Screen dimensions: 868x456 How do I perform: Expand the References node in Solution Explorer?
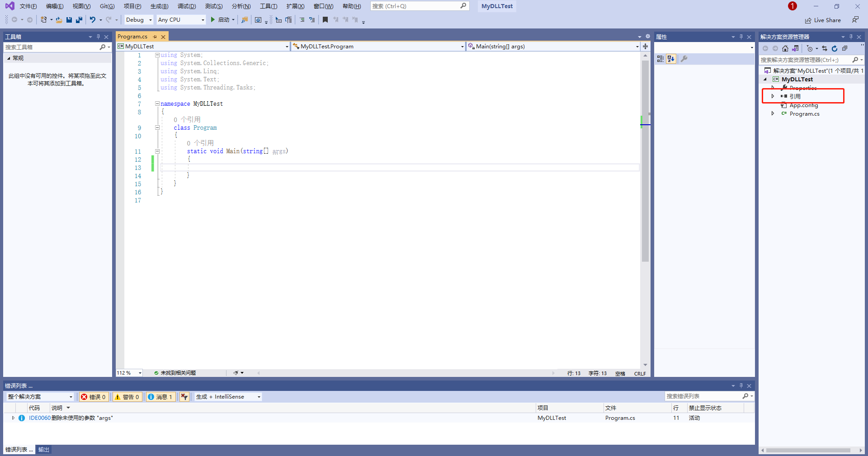tap(773, 96)
